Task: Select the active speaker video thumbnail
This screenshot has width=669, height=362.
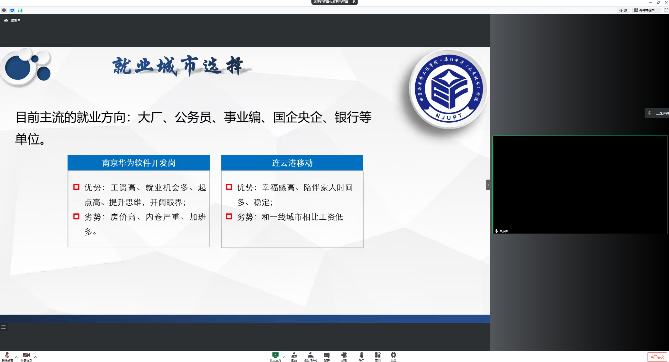Action: click(x=580, y=184)
